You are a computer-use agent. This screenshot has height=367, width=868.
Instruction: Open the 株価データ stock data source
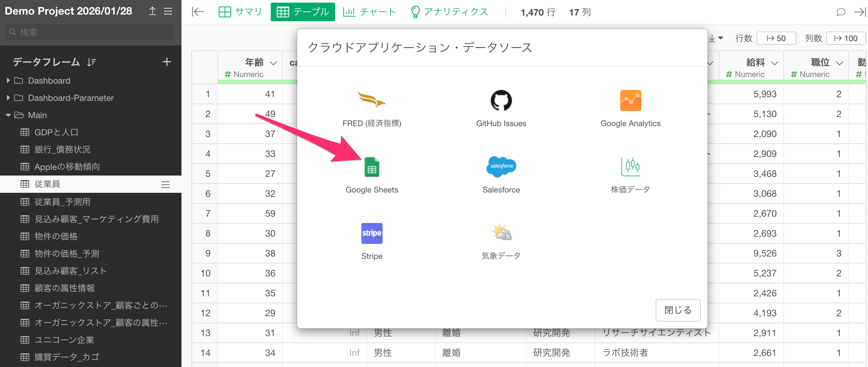click(630, 167)
